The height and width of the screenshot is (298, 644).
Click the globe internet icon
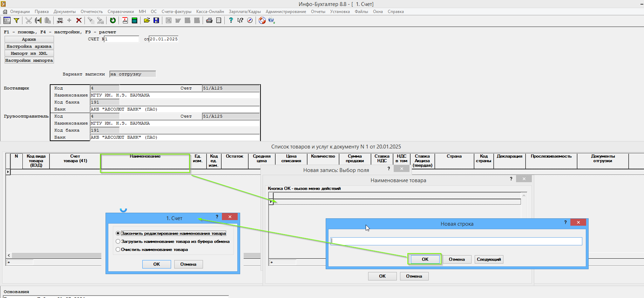[x=271, y=20]
